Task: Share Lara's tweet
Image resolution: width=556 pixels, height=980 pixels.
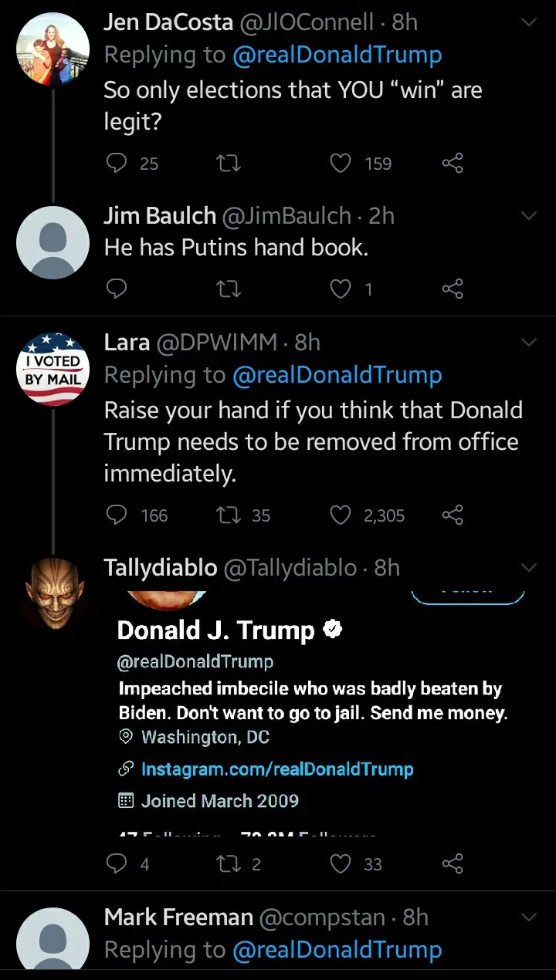Action: 453,515
